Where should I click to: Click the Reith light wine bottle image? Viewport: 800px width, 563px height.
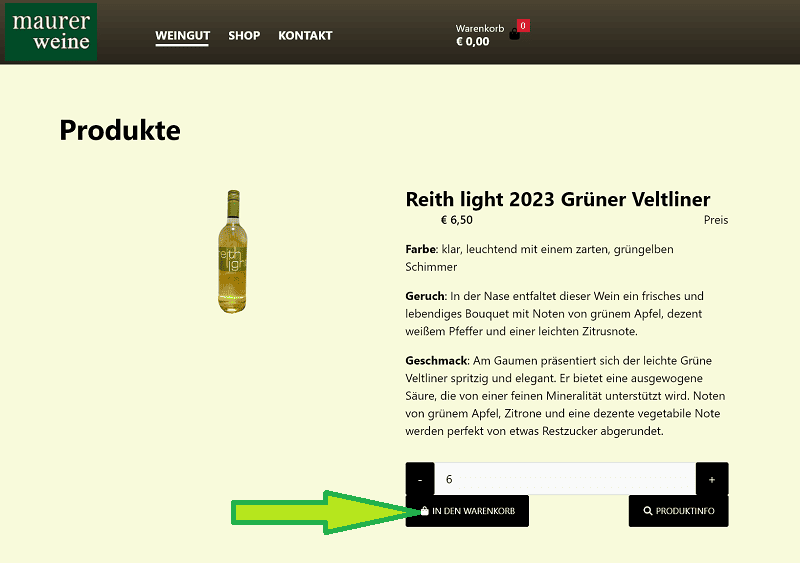(x=233, y=252)
